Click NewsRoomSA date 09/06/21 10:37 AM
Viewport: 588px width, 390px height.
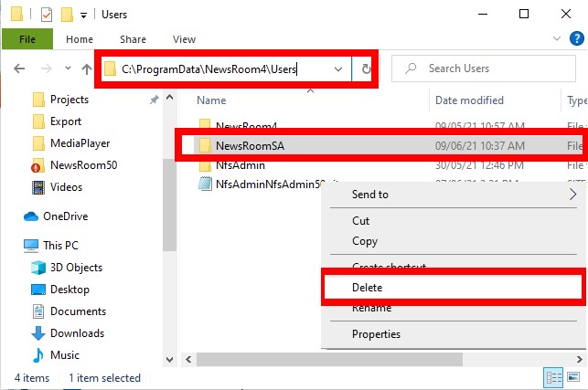tap(479, 146)
